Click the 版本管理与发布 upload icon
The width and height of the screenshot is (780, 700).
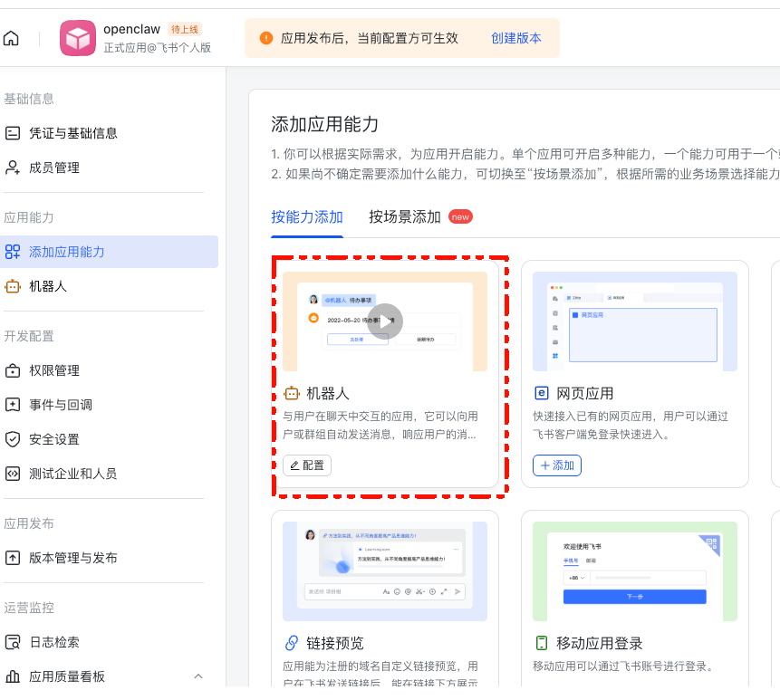(13, 558)
